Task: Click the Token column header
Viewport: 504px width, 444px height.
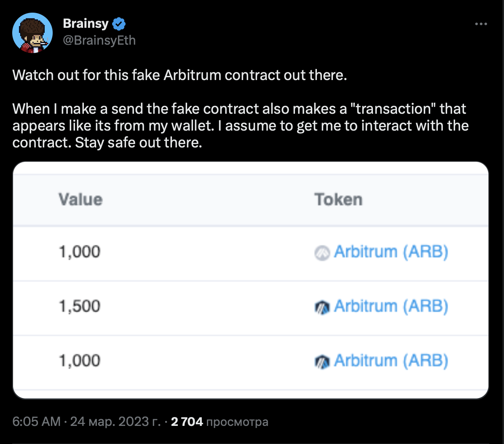Action: (x=338, y=199)
